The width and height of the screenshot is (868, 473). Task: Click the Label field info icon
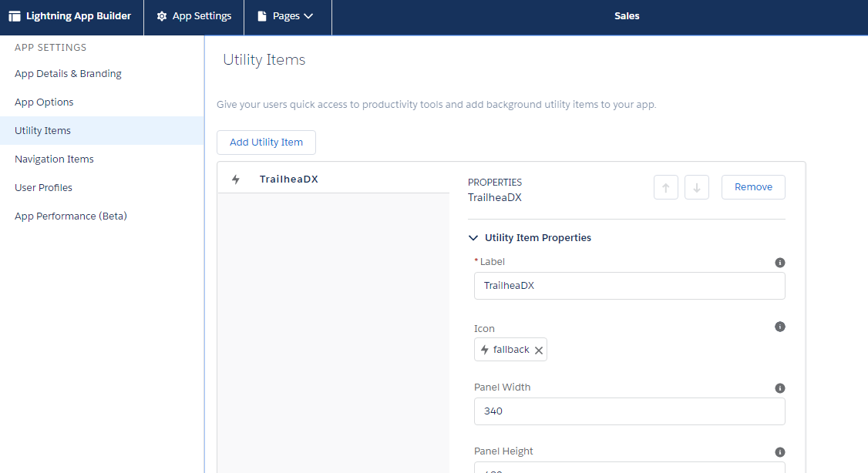(x=780, y=263)
